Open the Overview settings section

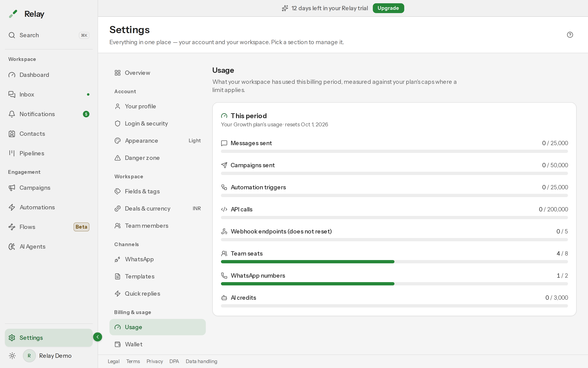coord(157,73)
